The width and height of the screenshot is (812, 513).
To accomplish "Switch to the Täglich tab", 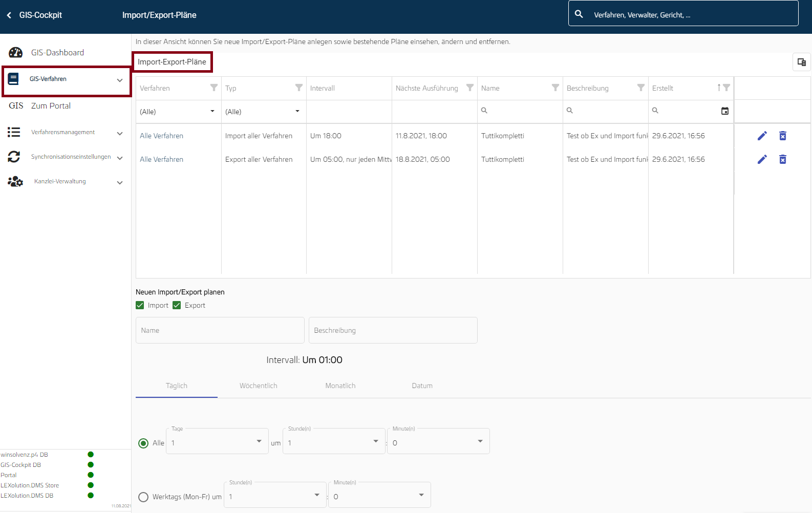I will pos(177,386).
